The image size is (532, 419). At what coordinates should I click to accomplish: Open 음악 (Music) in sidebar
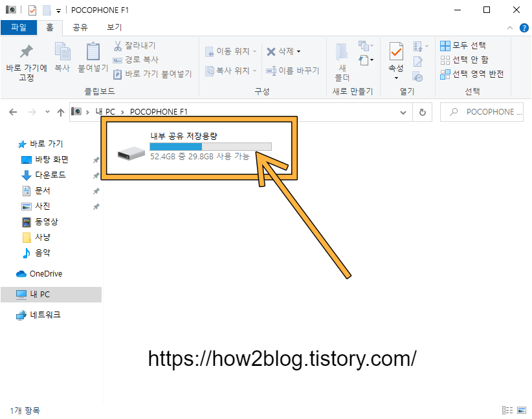(x=36, y=253)
